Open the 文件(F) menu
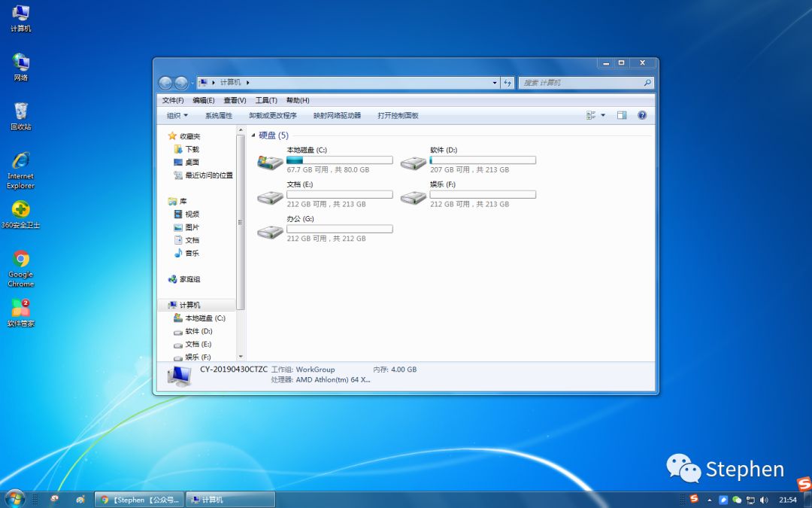812x508 pixels. (173, 100)
